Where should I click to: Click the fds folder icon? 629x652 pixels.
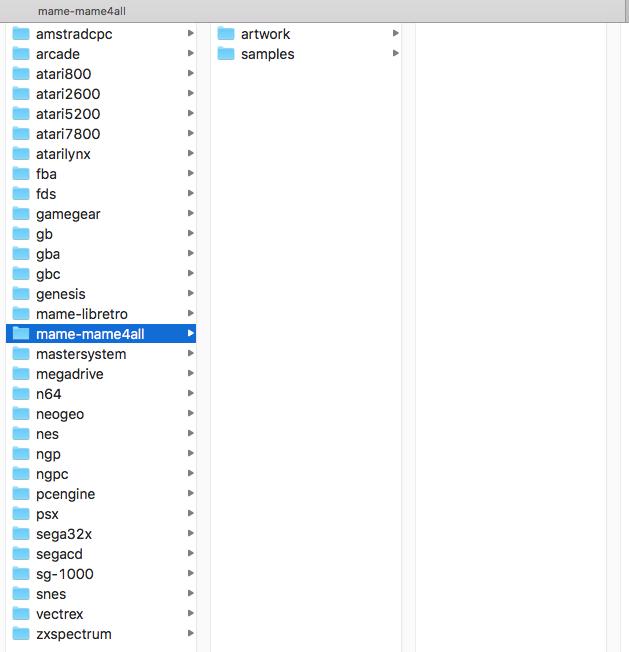click(21, 193)
